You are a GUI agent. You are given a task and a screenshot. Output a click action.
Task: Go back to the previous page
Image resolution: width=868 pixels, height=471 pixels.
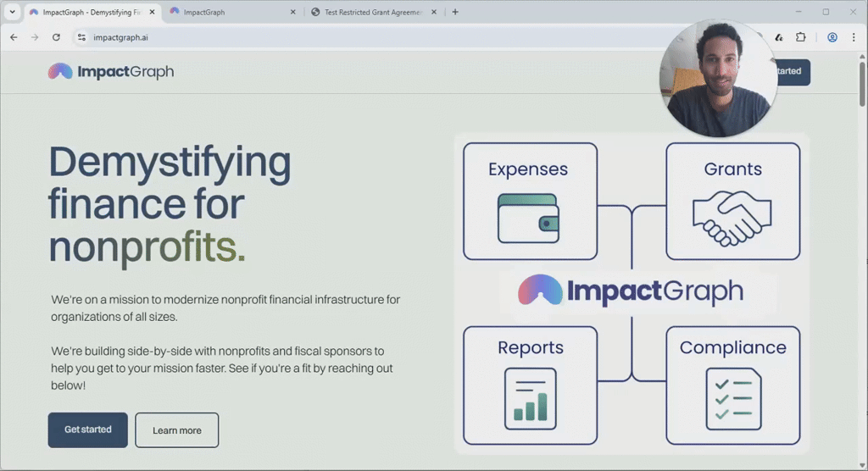point(14,37)
